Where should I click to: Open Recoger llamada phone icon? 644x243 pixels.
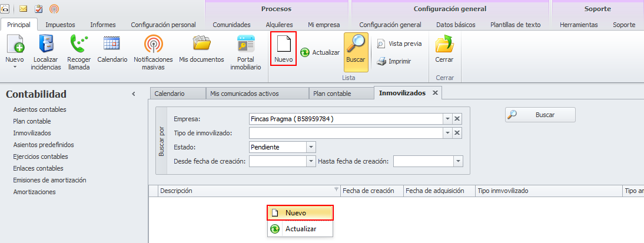coord(78,45)
